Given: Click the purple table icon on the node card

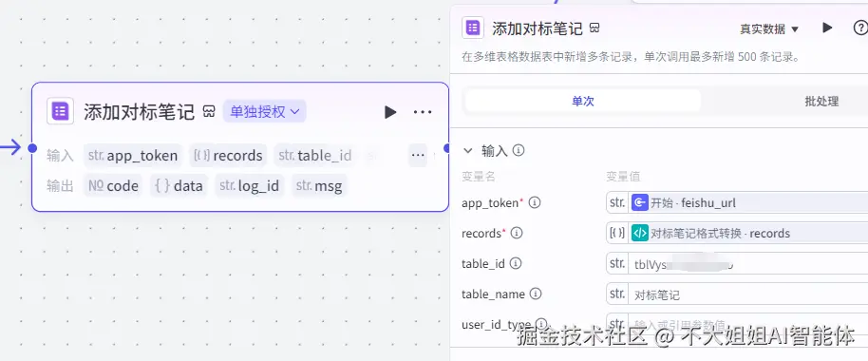Looking at the screenshot, I should tap(60, 111).
